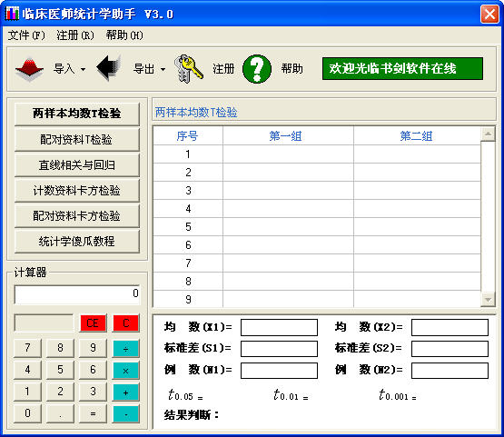504x437 pixels.
Task: Expand the 导出 dropdown arrow
Action: click(163, 69)
